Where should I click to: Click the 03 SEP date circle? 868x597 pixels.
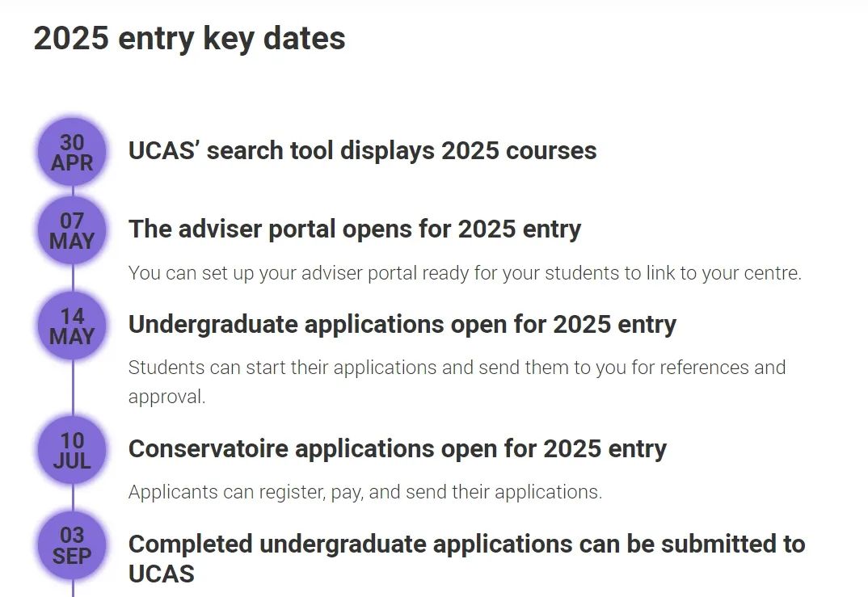pyautogui.click(x=72, y=545)
